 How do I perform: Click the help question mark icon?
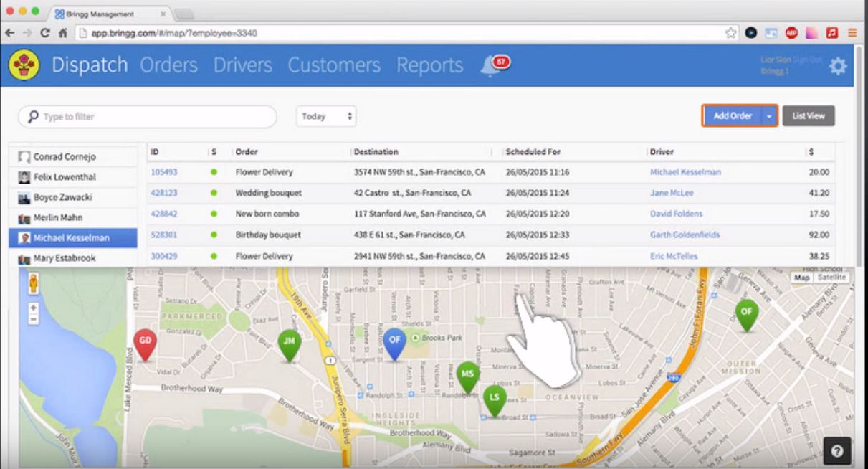pyautogui.click(x=837, y=450)
